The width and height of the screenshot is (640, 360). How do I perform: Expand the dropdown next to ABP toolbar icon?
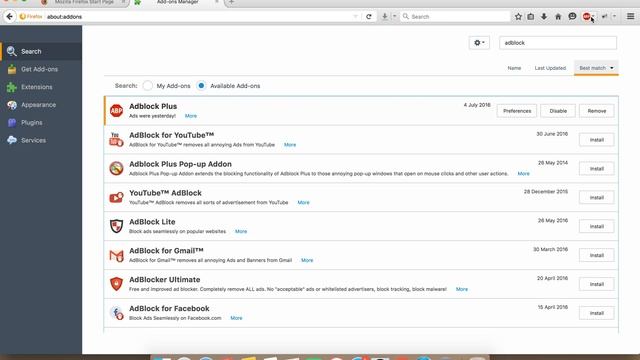point(593,17)
